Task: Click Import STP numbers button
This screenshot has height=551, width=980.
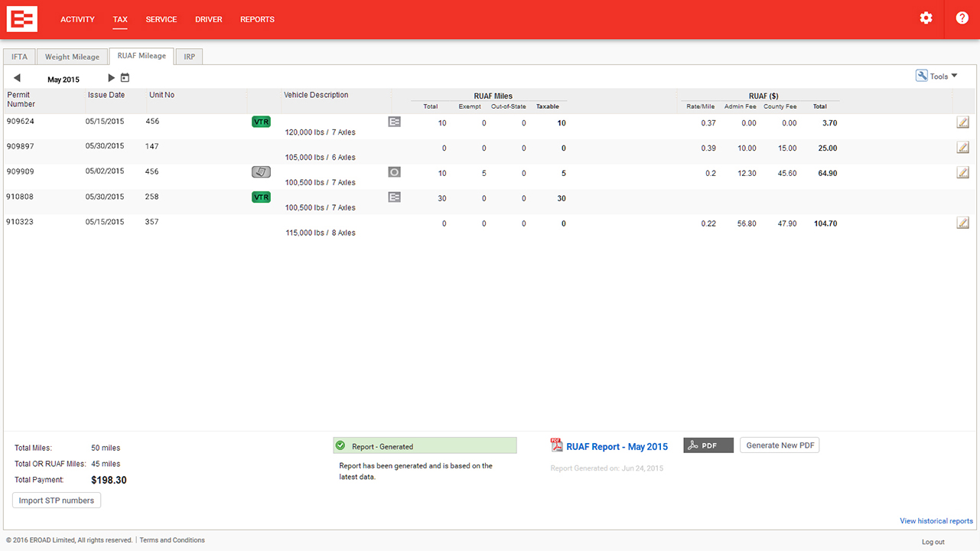Action: tap(57, 500)
